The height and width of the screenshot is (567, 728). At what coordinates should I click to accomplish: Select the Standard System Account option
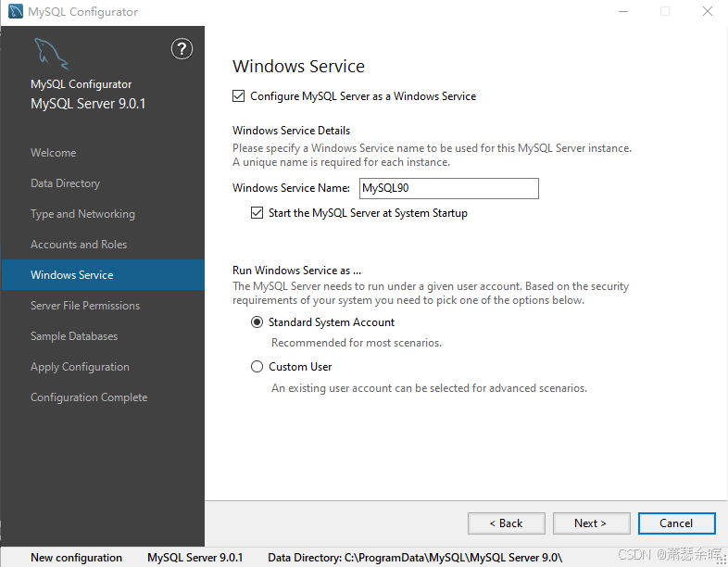click(257, 322)
